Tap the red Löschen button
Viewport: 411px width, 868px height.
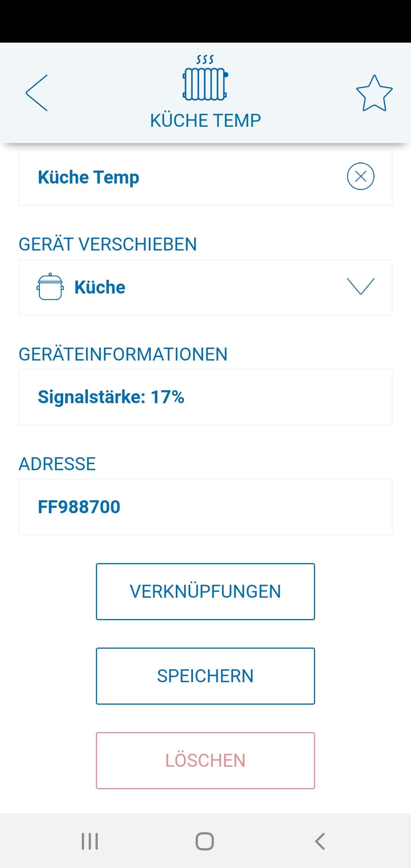(205, 761)
